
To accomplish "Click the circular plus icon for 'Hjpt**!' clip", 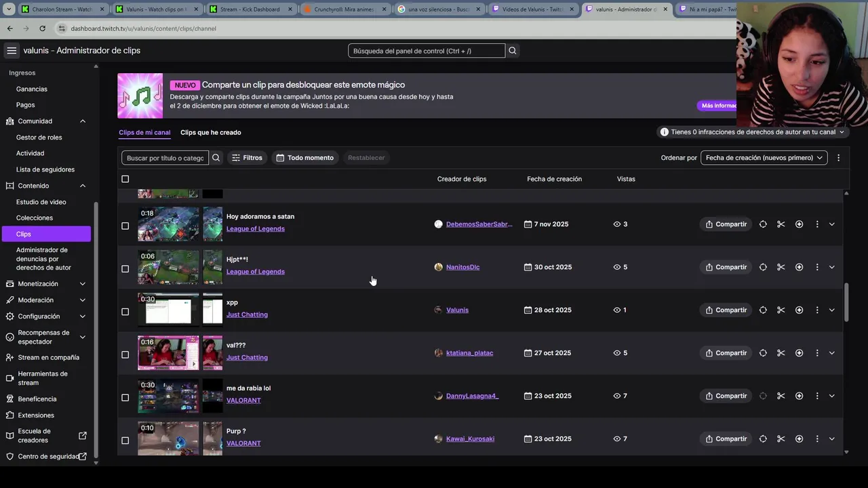I will (799, 267).
